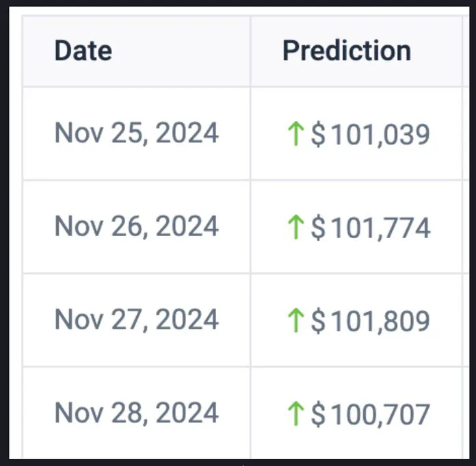The height and width of the screenshot is (466, 476).
Task: Click the $101,039 prediction value
Action: click(x=371, y=134)
